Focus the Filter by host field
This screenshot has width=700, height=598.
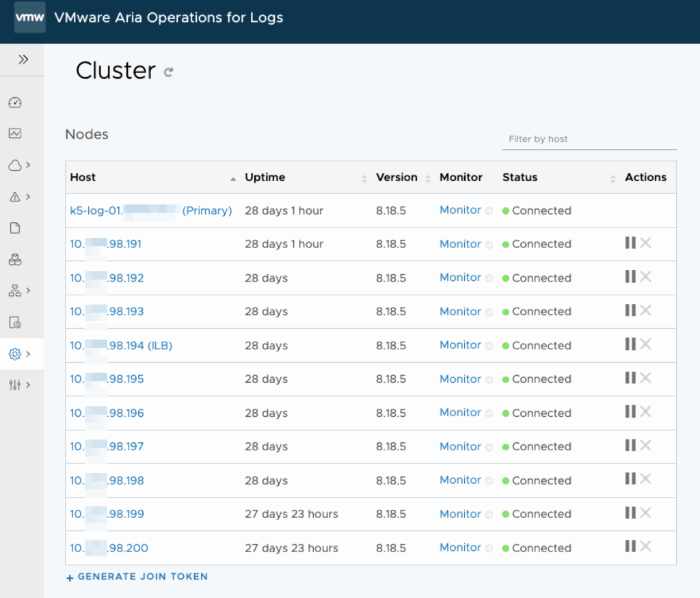click(x=589, y=139)
